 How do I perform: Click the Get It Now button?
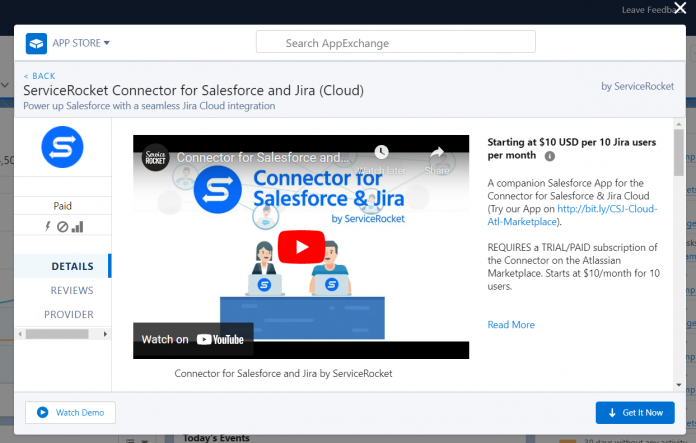tap(634, 412)
